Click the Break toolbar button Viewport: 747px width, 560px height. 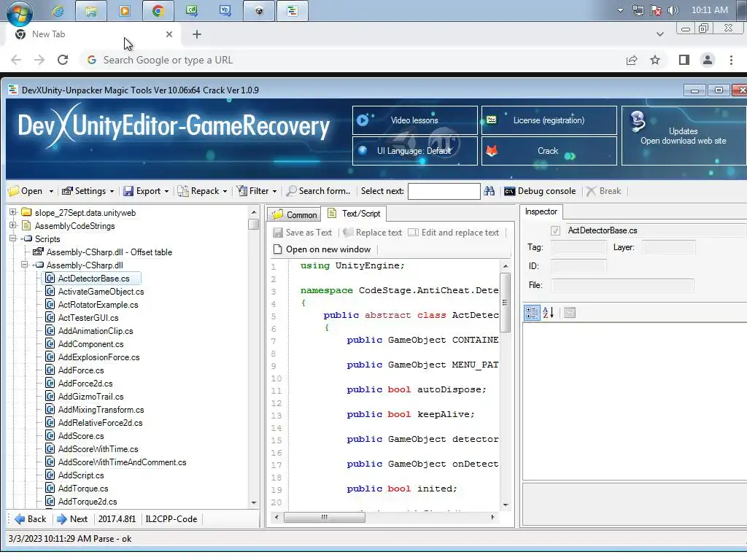(603, 191)
